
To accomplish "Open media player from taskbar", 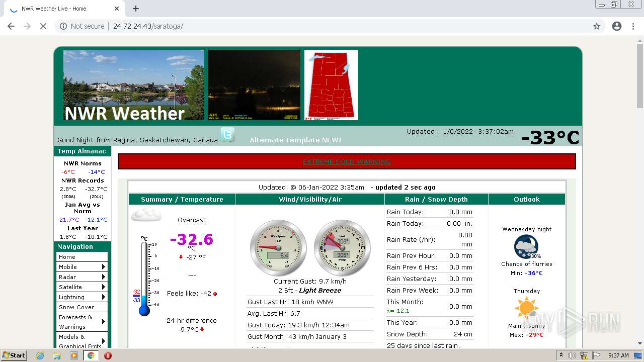I will 74,355.
